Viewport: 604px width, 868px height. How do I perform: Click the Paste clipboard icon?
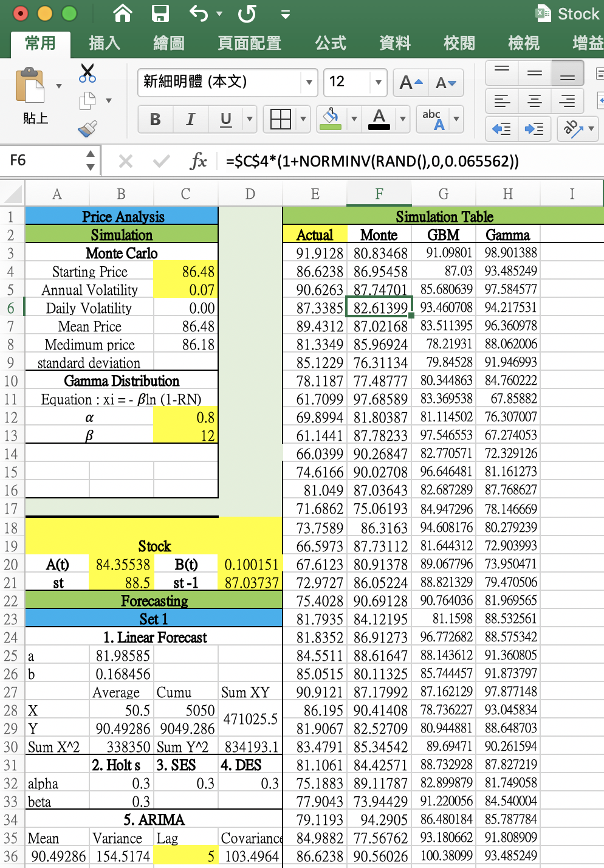pyautogui.click(x=30, y=85)
